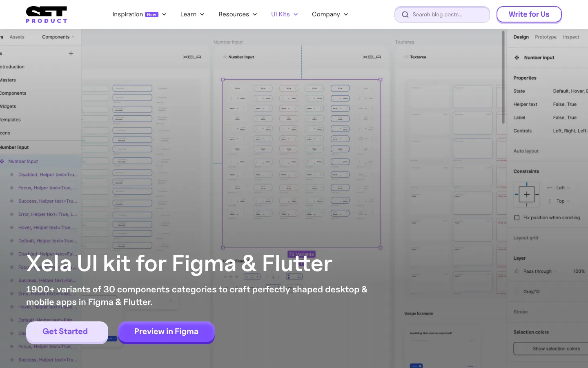The height and width of the screenshot is (368, 588).
Task: Open the Learn dropdown menu
Action: tap(192, 14)
